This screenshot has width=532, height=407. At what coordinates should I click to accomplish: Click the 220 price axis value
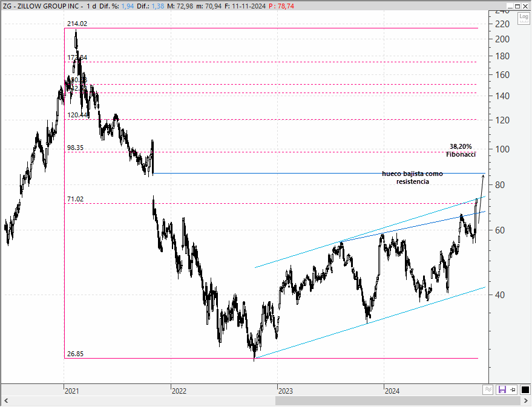[x=502, y=24]
